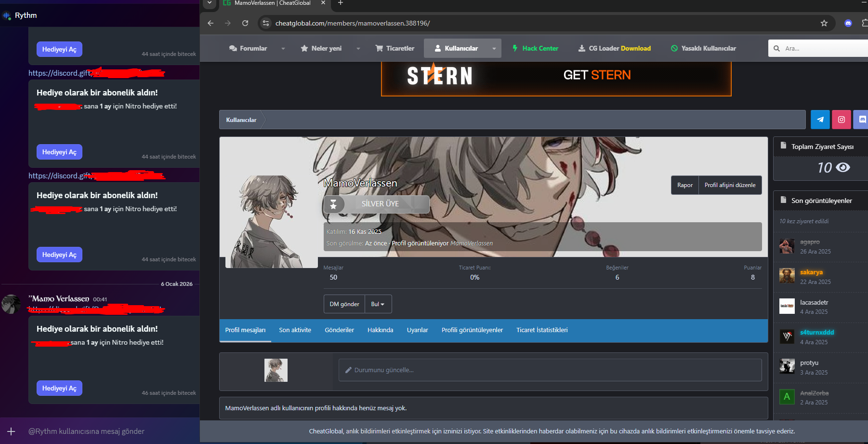Click the Mamo Verlassen username in Discord
Viewport: 868px width, 444px height.
[x=59, y=299]
